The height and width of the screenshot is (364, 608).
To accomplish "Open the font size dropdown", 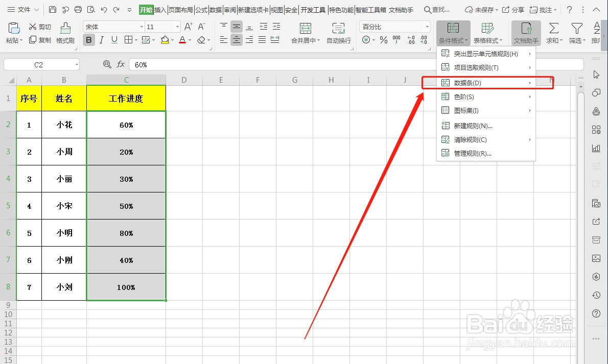I will click(x=177, y=27).
